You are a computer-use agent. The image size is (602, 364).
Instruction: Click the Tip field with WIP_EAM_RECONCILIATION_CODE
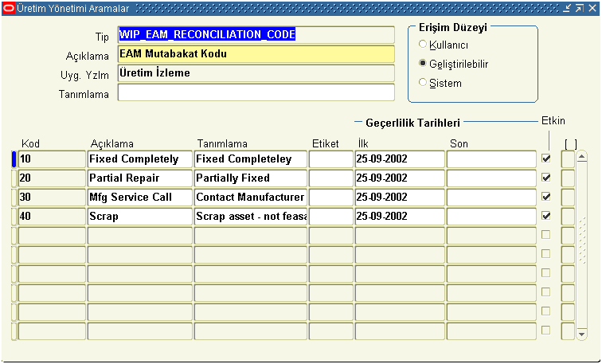tap(256, 35)
